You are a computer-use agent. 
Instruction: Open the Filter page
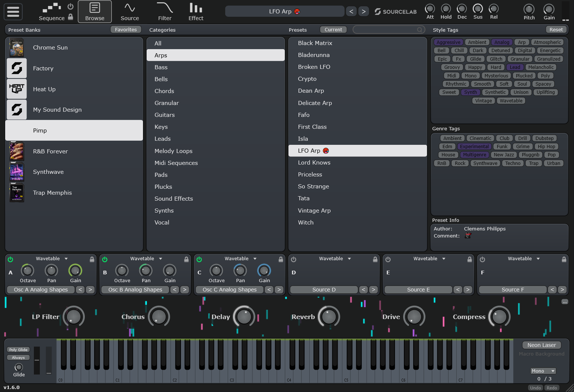tap(165, 12)
